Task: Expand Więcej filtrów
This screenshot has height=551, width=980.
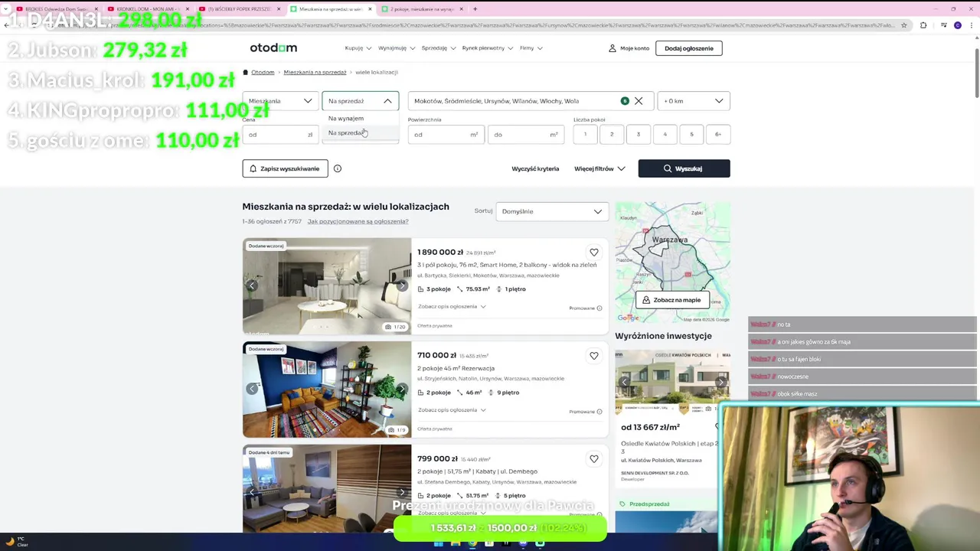Action: point(599,168)
